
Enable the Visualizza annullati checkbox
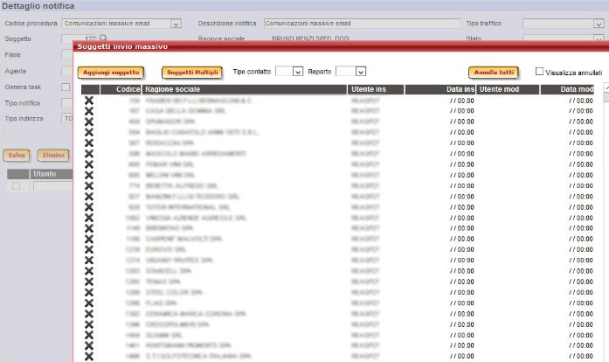pyautogui.click(x=539, y=71)
